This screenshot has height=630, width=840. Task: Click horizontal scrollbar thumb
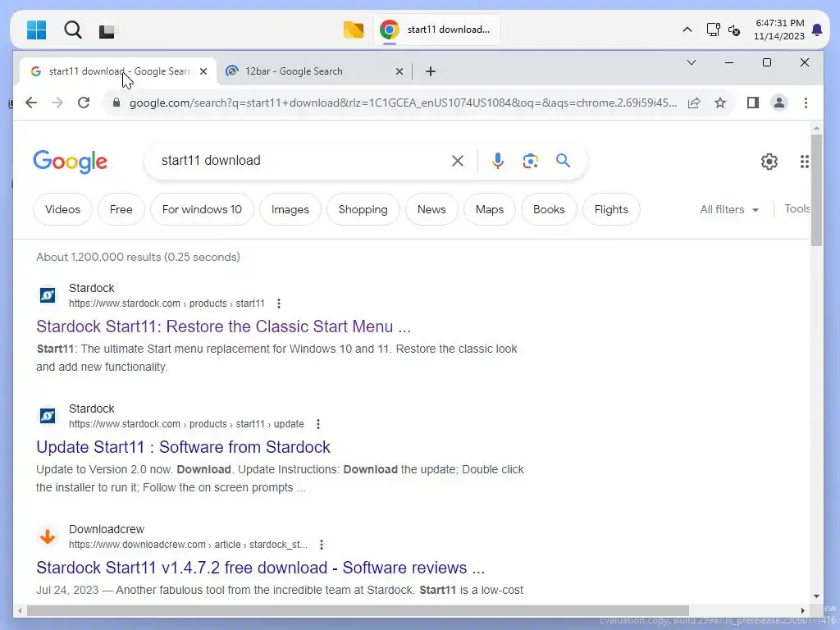(x=358, y=610)
